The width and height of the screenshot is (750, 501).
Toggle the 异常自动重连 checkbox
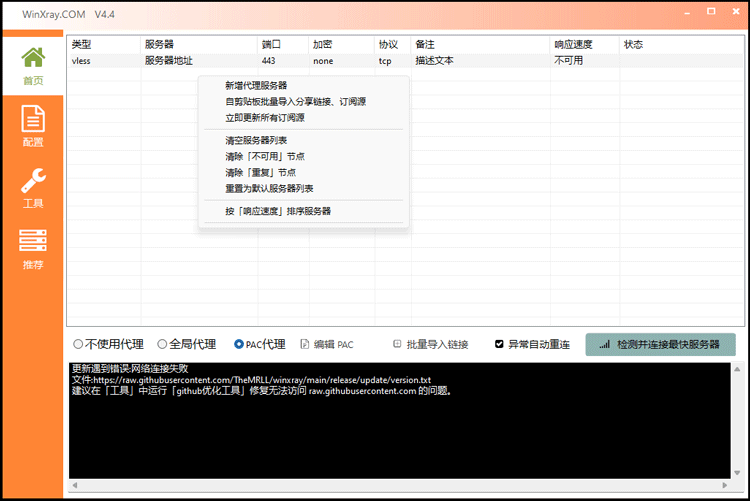(499, 344)
